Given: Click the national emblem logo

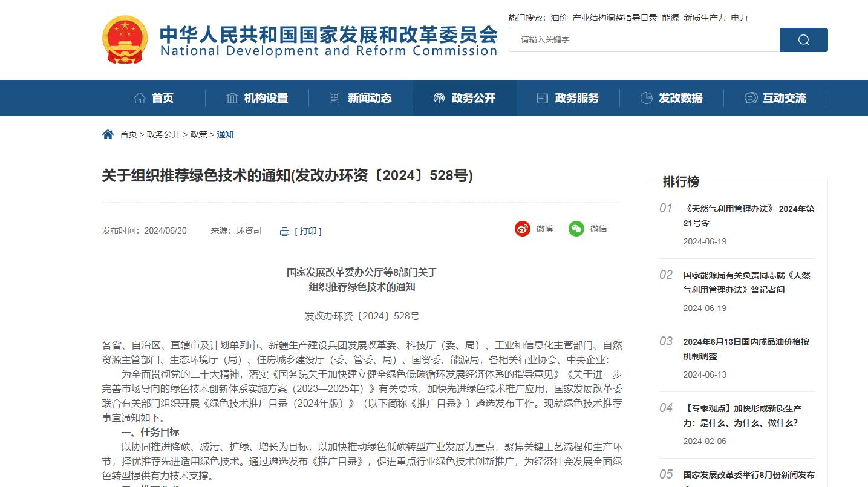Looking at the screenshot, I should (x=125, y=39).
